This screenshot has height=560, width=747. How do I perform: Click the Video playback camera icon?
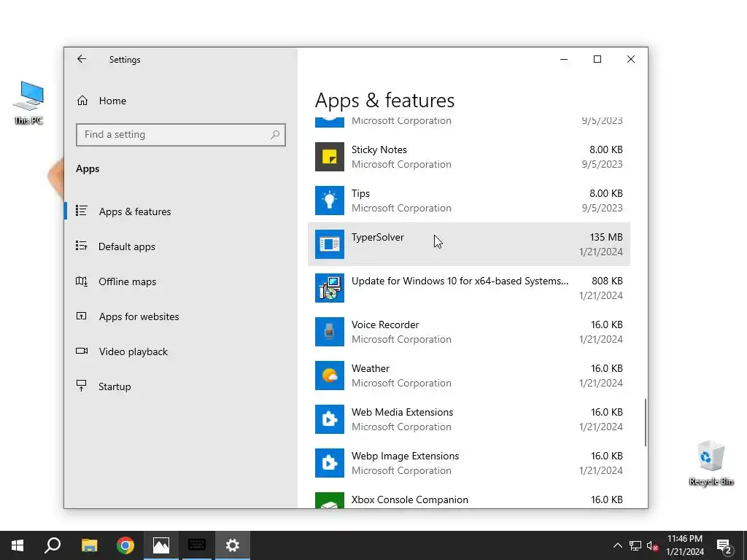point(82,351)
